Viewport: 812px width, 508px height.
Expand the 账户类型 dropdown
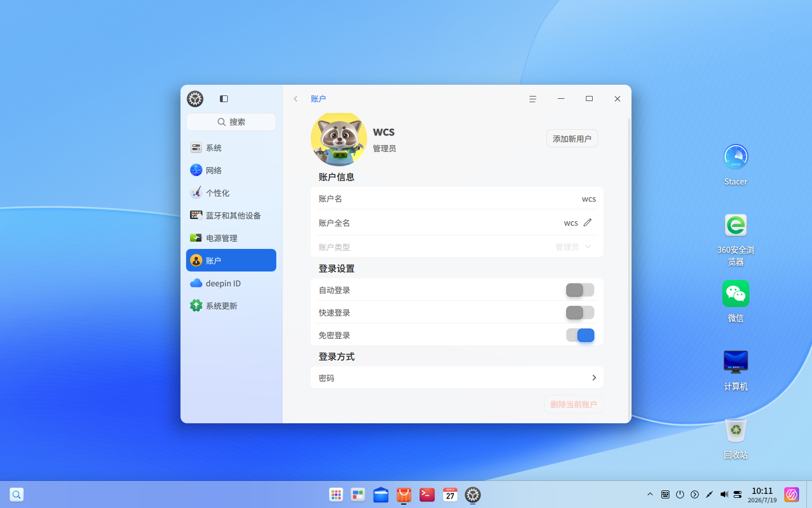click(573, 247)
